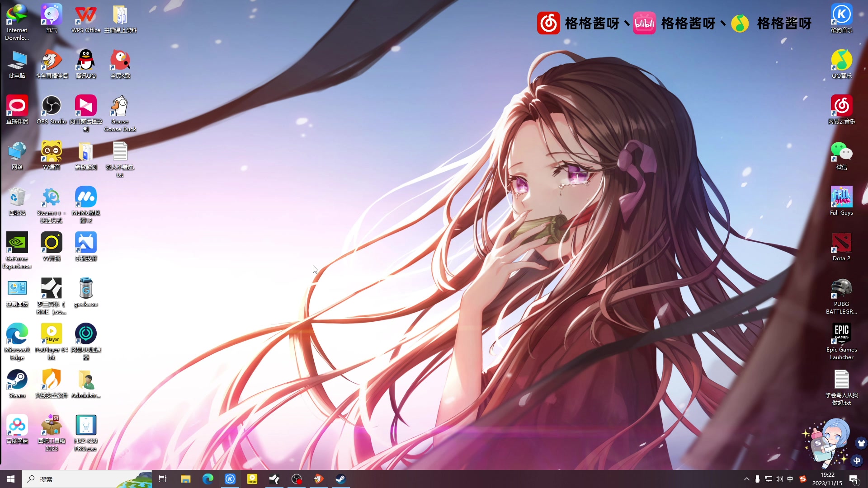
Task: Open the notification center icon
Action: 854,479
